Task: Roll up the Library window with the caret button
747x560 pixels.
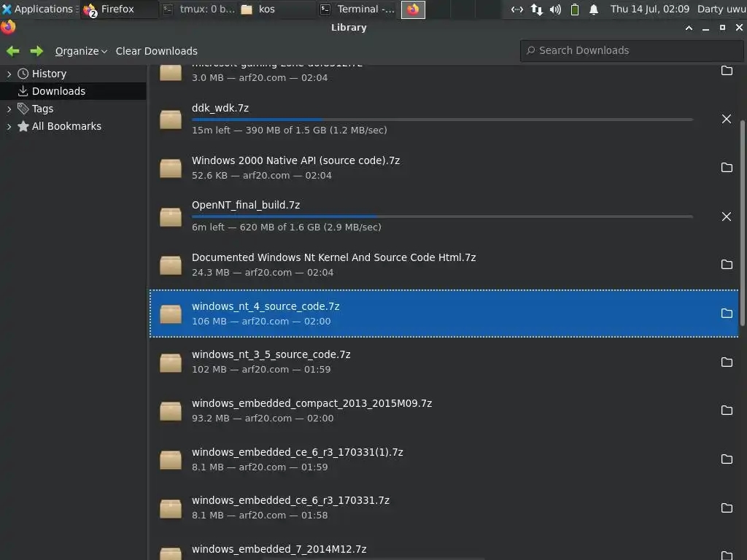Action: 689,28
